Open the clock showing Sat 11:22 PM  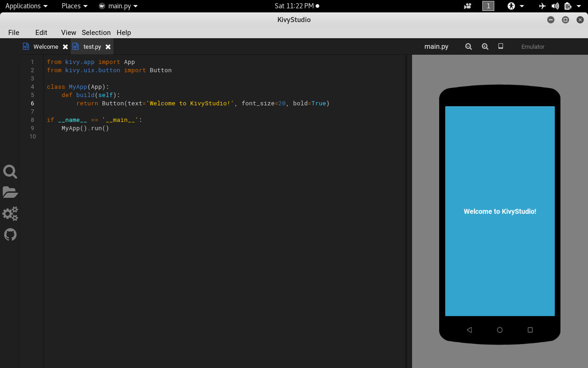297,6
